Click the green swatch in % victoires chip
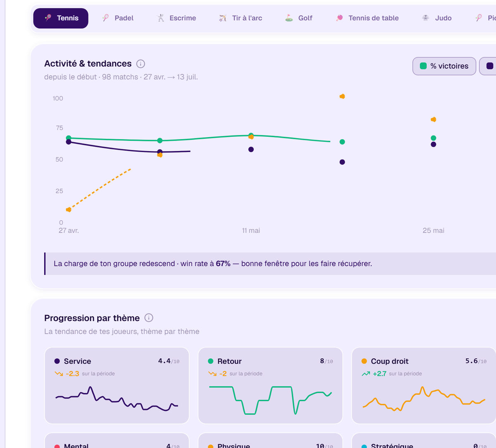 [423, 66]
